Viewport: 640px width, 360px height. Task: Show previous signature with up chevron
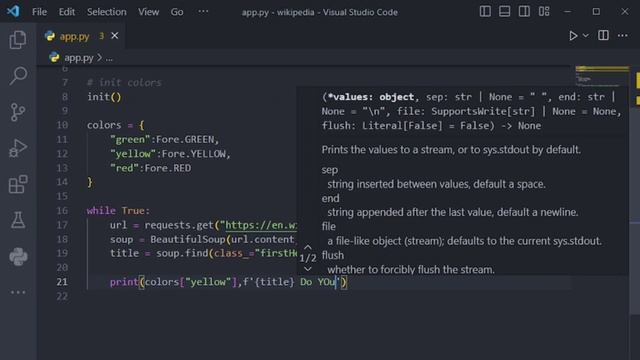pyautogui.click(x=308, y=247)
